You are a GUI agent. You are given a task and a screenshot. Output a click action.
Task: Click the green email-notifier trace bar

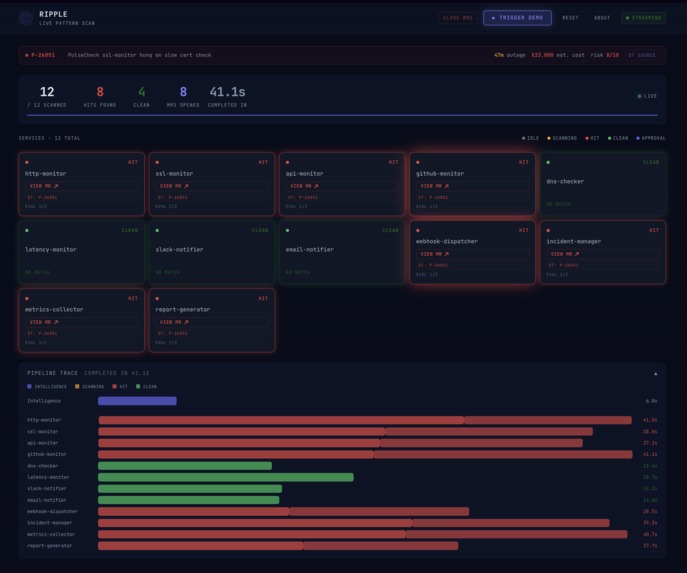(189, 500)
